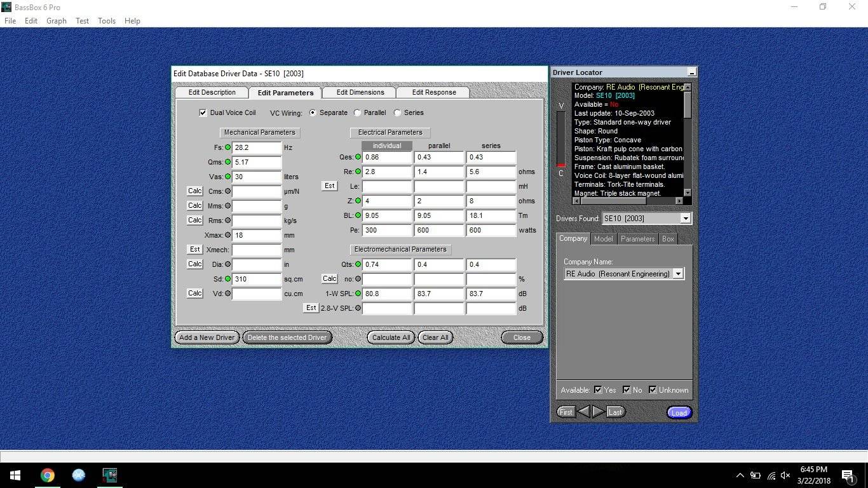The height and width of the screenshot is (488, 868).
Task: Click the green indicator next to Fs
Action: pos(228,147)
